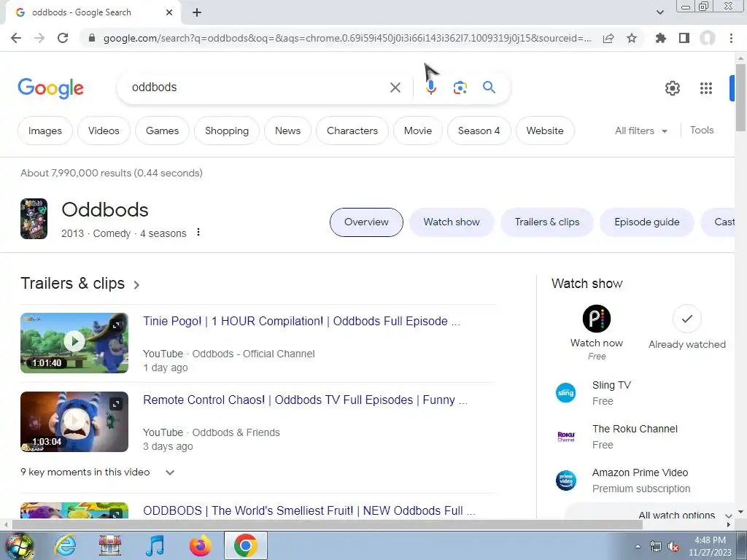This screenshot has width=747, height=560.
Task: Select the Videos filter chip
Action: [x=104, y=131]
